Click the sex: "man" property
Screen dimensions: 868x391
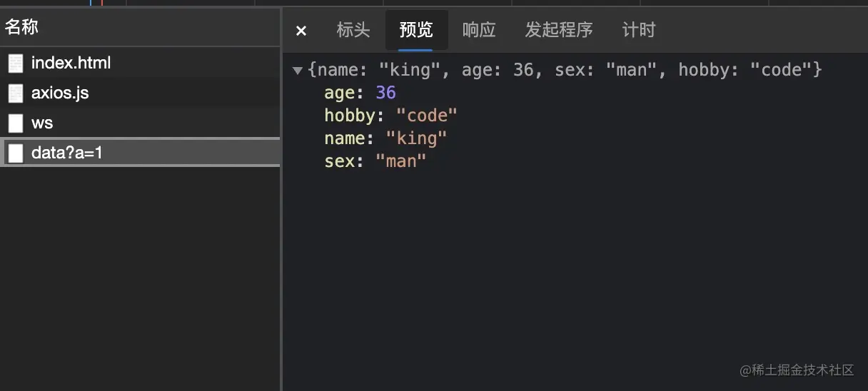coord(375,161)
